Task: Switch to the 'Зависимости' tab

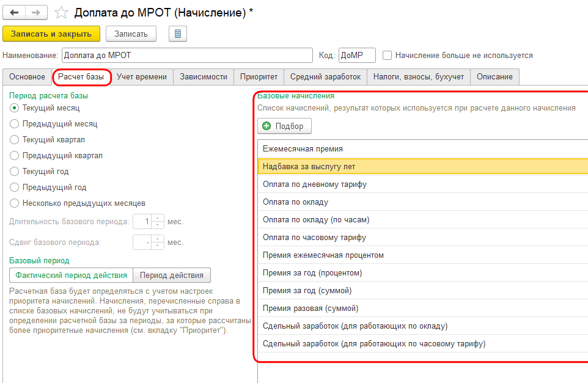Action: [x=204, y=77]
